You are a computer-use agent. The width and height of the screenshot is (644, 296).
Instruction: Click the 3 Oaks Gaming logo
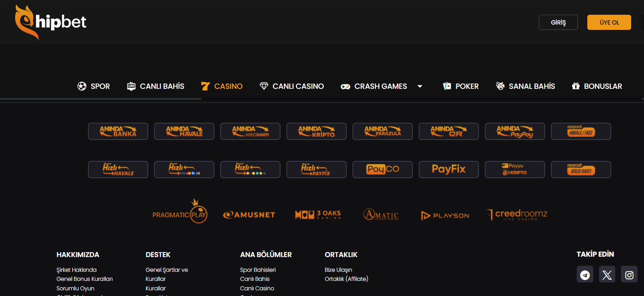(x=318, y=215)
